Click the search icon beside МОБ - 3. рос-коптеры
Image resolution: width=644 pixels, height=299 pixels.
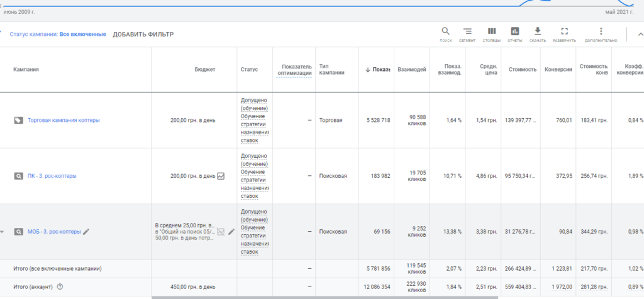[18, 232]
